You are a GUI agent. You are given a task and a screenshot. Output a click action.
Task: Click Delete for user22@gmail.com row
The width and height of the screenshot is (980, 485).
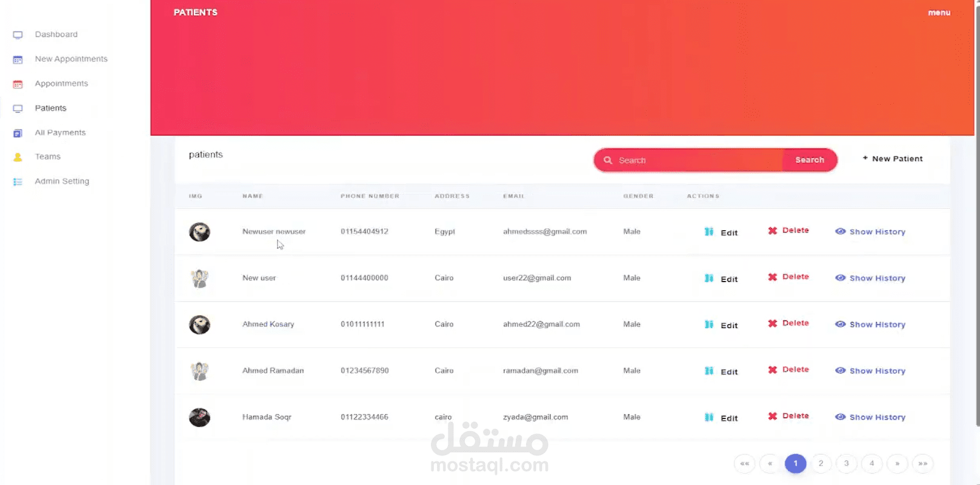click(788, 277)
